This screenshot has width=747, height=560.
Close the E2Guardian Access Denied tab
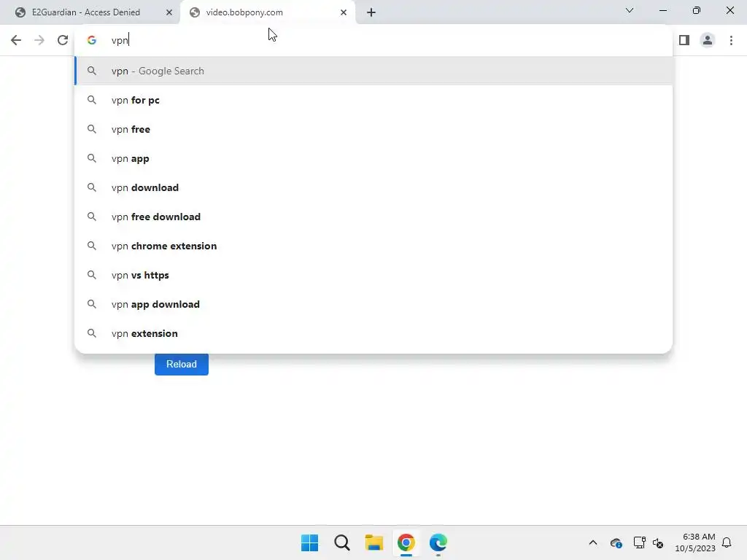169,12
